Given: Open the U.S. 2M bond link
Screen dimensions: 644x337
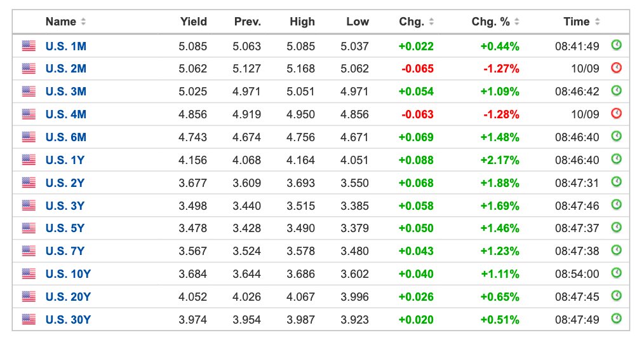Looking at the screenshot, I should coord(65,69).
